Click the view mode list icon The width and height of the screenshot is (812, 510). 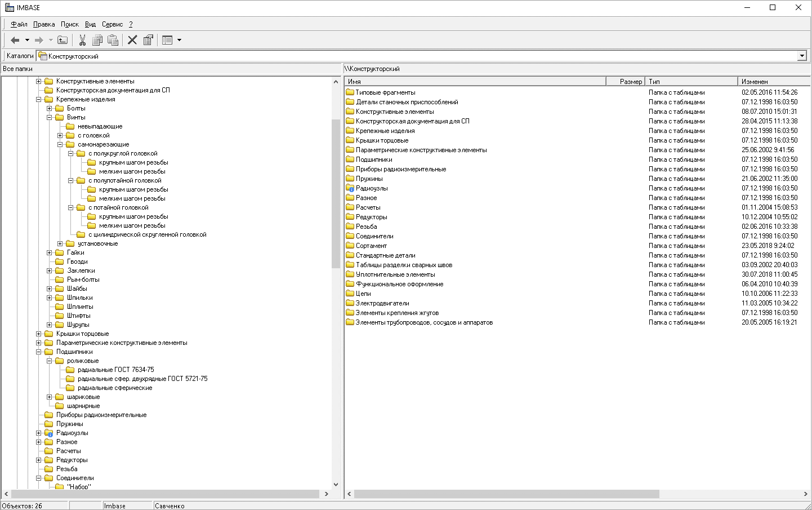click(167, 40)
